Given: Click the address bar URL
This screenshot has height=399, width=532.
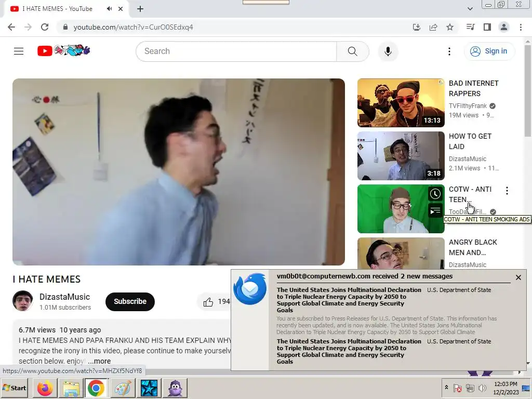Looking at the screenshot, I should (134, 27).
